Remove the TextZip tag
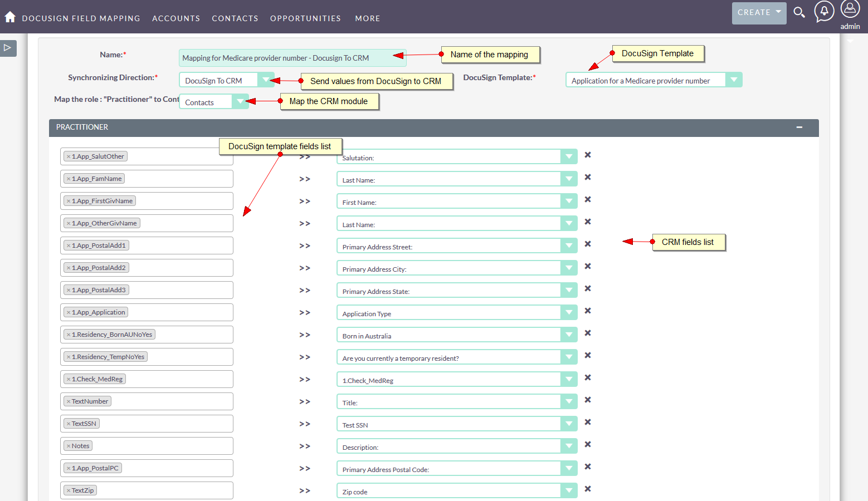 point(69,491)
